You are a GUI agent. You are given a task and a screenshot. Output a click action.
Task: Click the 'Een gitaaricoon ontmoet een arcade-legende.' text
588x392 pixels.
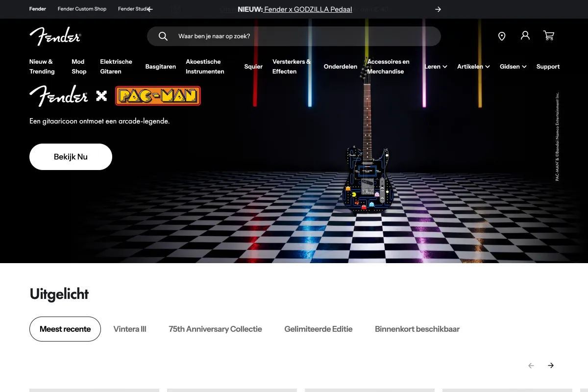99,121
